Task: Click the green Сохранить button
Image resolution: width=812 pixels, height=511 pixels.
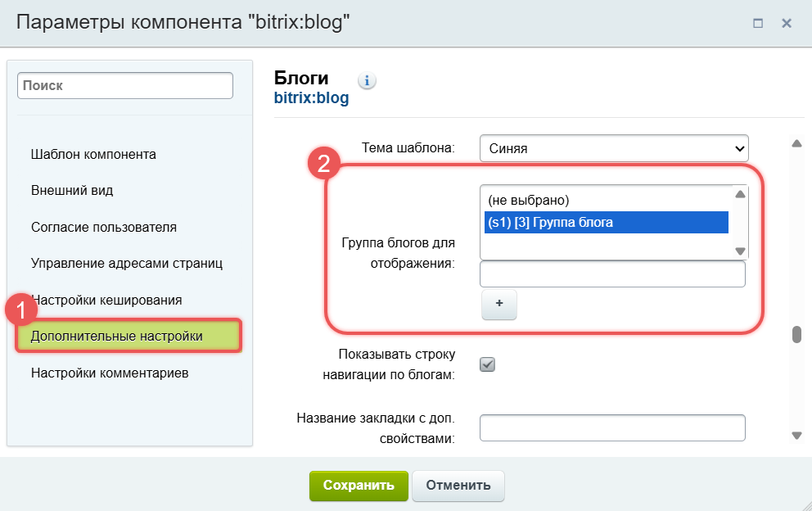Action: [359, 486]
